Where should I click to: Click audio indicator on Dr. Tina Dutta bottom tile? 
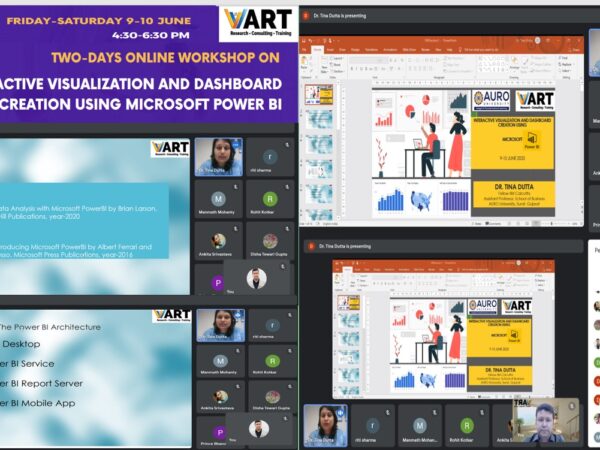340,412
